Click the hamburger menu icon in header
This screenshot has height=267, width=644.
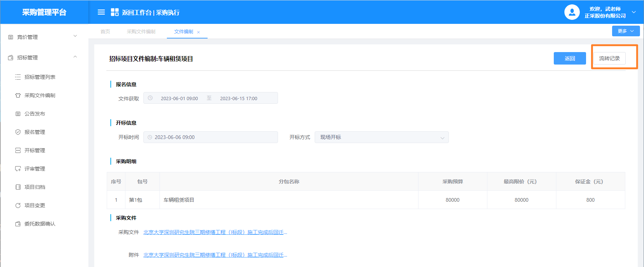pos(101,12)
